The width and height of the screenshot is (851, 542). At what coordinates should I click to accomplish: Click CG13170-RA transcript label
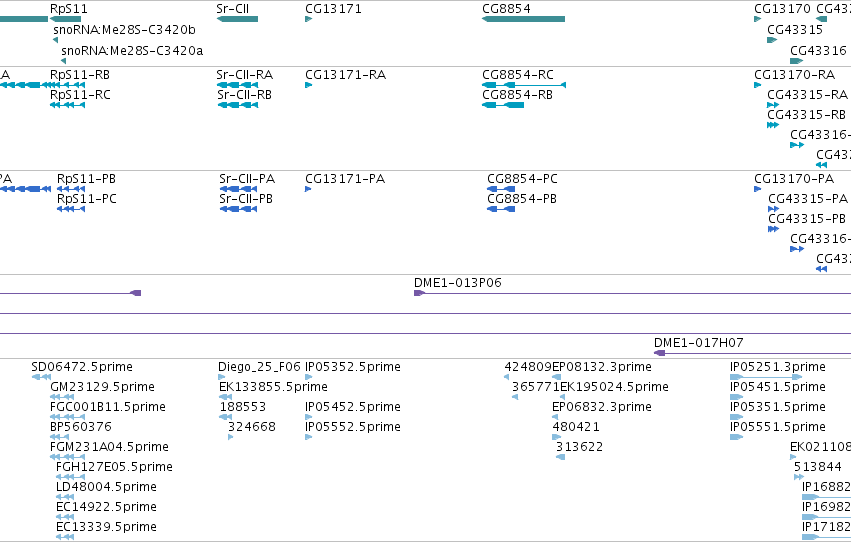(795, 74)
